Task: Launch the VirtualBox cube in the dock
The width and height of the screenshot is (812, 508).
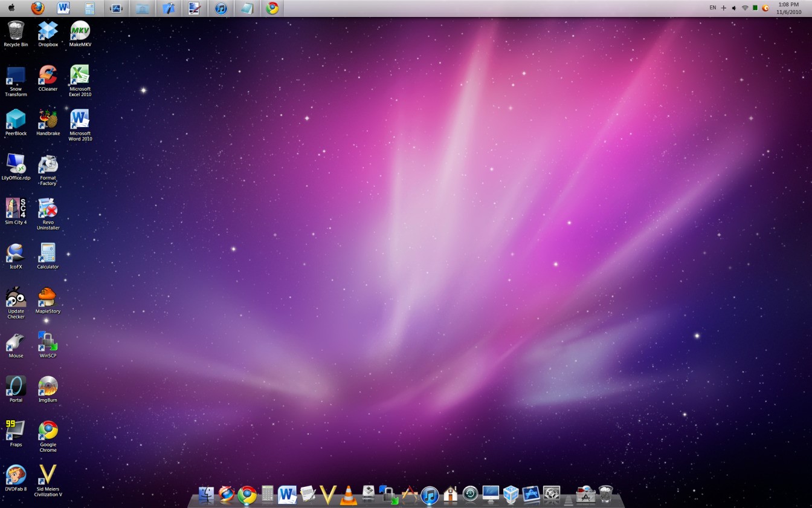Action: click(511, 495)
